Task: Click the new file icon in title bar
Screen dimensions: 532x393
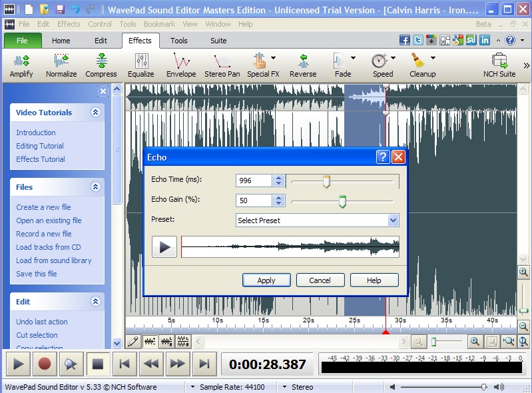Action: (x=29, y=9)
